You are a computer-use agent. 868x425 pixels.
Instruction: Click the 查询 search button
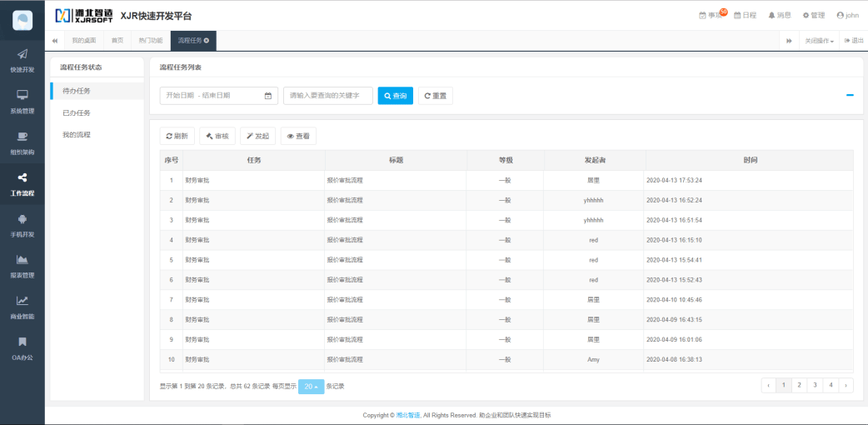tap(395, 95)
